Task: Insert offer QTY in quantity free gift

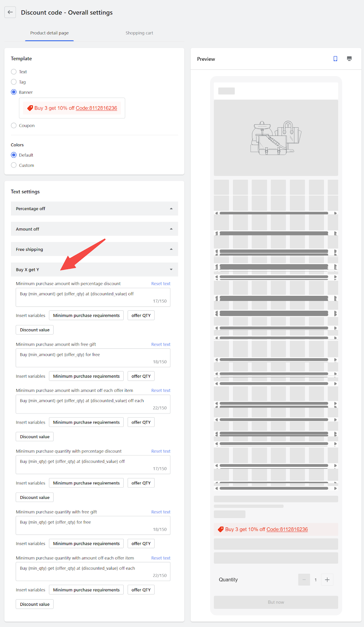Action: pos(141,544)
